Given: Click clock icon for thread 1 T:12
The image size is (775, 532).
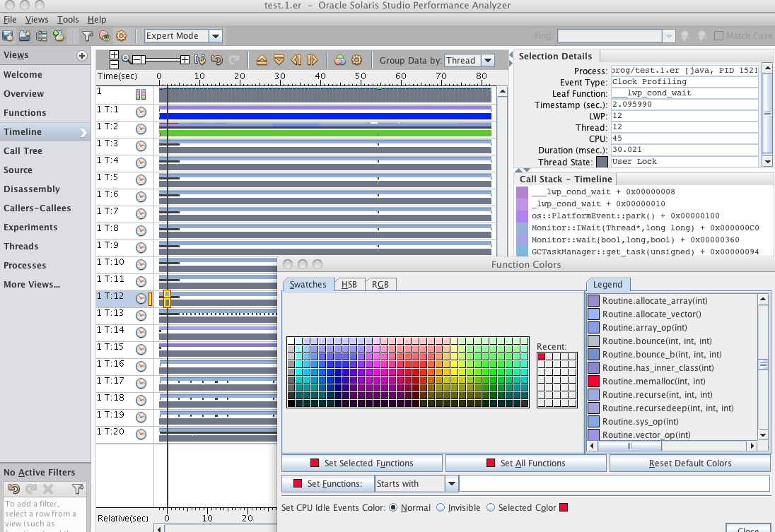Looking at the screenshot, I should point(141,298).
